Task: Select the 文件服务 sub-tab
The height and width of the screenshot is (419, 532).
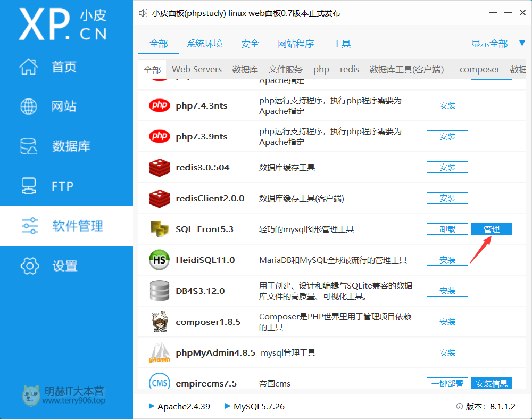Action: [x=285, y=70]
